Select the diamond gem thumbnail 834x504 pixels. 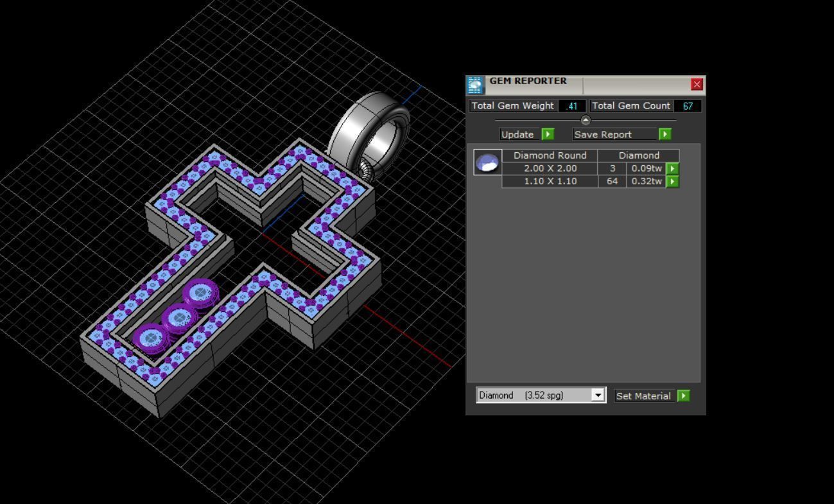click(x=488, y=162)
